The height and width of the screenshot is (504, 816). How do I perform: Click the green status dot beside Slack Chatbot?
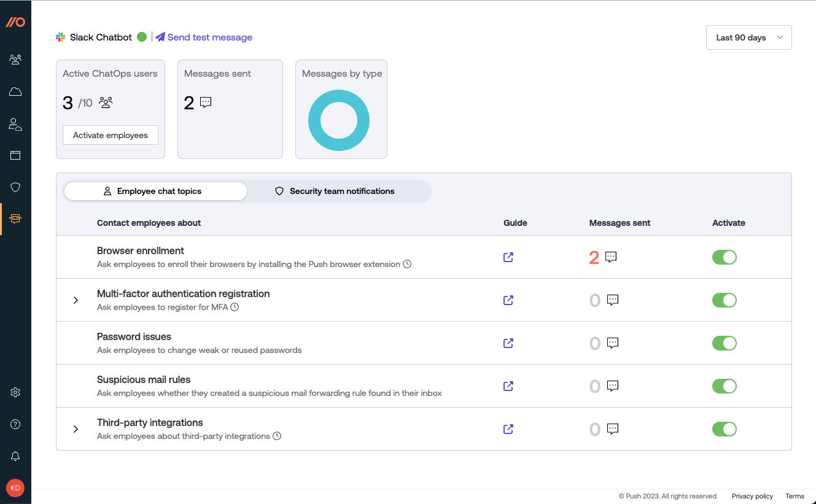click(142, 37)
